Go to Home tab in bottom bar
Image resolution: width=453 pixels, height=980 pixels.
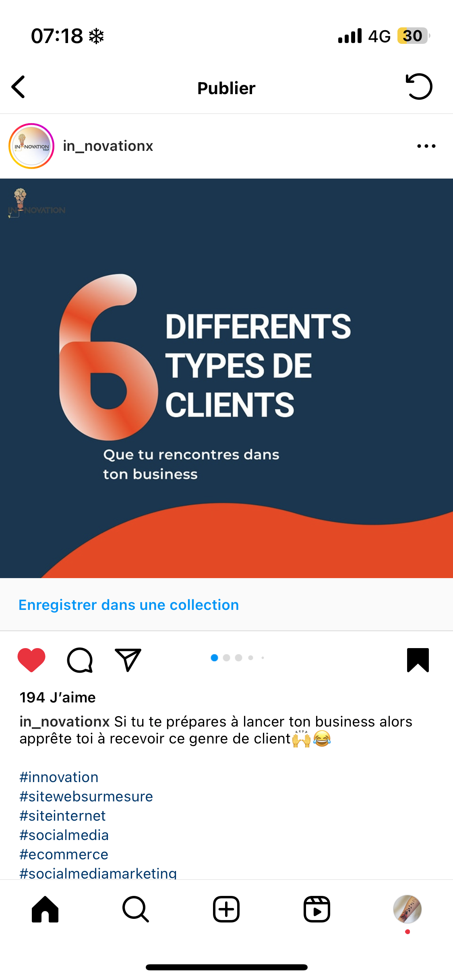pos(45,909)
